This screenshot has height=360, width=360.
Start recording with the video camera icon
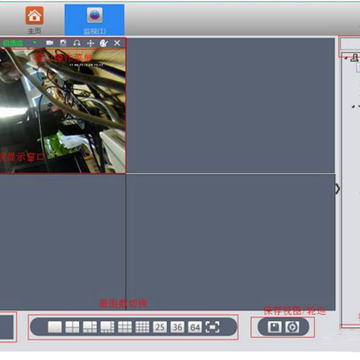pos(50,43)
